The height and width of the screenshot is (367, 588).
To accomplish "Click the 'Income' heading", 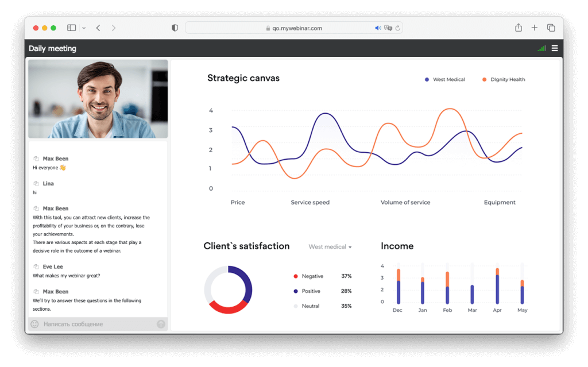I will (397, 246).
